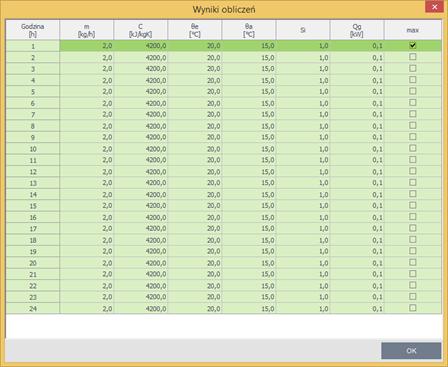Click the Si column header
448x367 pixels.
click(x=303, y=30)
